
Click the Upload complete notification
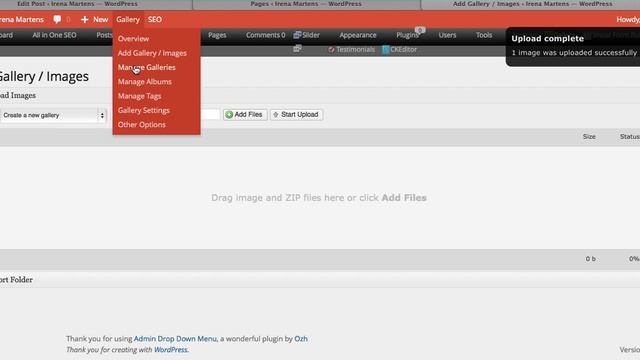(x=573, y=46)
